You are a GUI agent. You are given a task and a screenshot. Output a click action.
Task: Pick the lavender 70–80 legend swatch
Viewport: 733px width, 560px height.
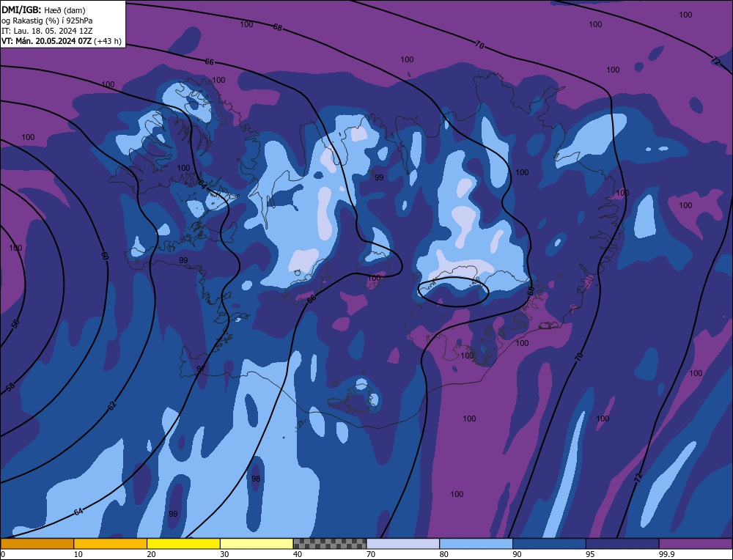[x=403, y=543]
